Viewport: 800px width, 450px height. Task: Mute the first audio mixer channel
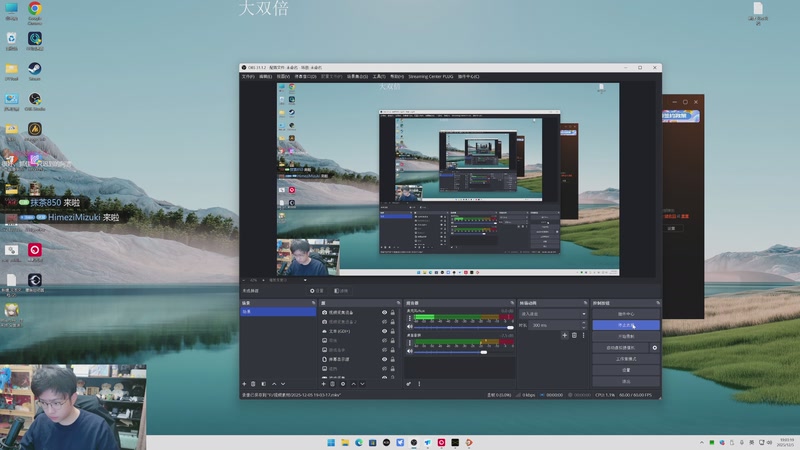coord(409,325)
